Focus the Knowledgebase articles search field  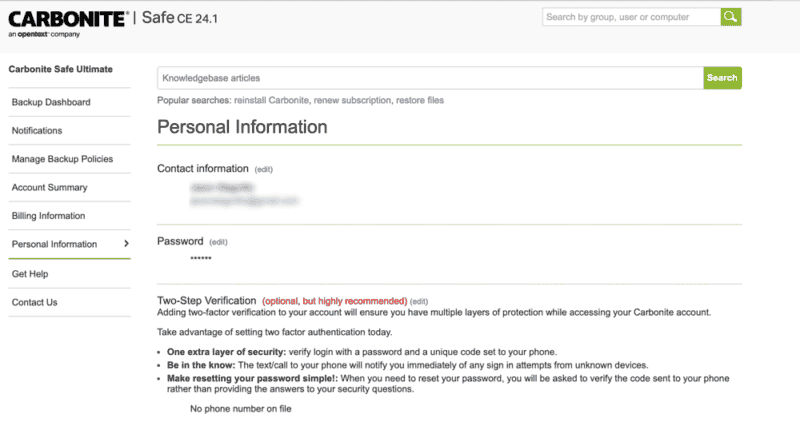click(430, 78)
